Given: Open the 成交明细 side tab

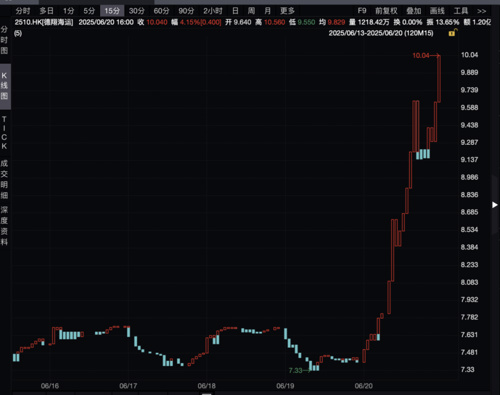Looking at the screenshot, I should tap(4, 179).
